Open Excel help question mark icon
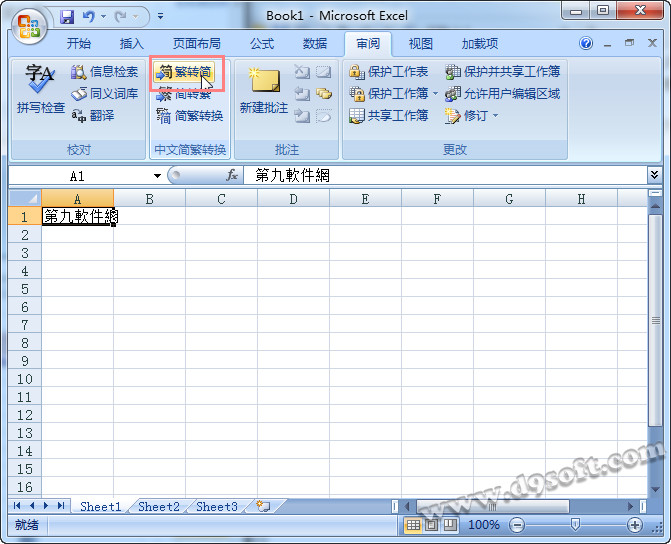The image size is (671, 544). pyautogui.click(x=586, y=43)
